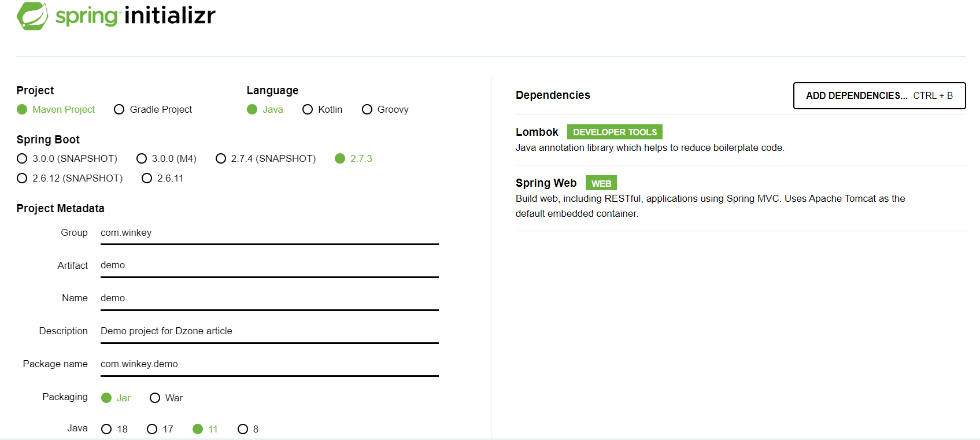This screenshot has height=440, width=980.
Task: Select Groovy language option
Action: coord(367,109)
